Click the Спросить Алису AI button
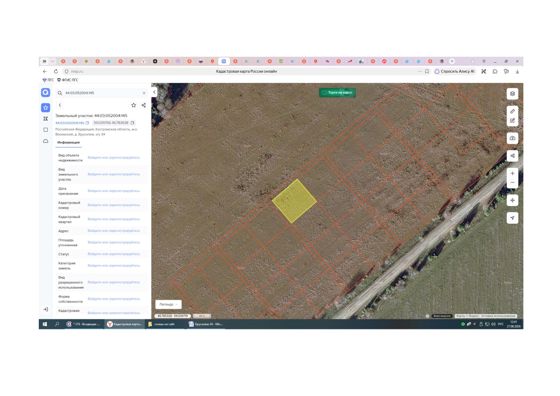The image size is (560, 396). pyautogui.click(x=454, y=71)
